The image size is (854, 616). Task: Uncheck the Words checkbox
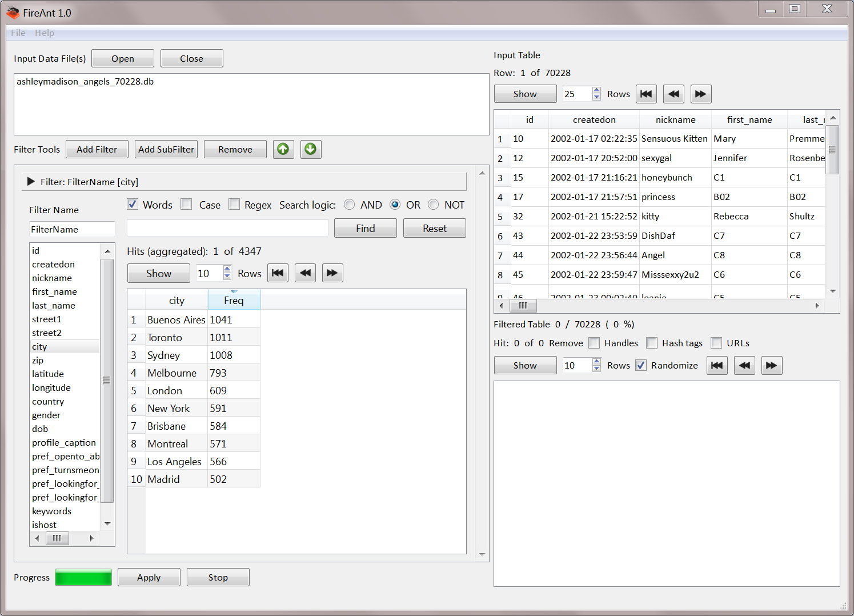coord(133,205)
